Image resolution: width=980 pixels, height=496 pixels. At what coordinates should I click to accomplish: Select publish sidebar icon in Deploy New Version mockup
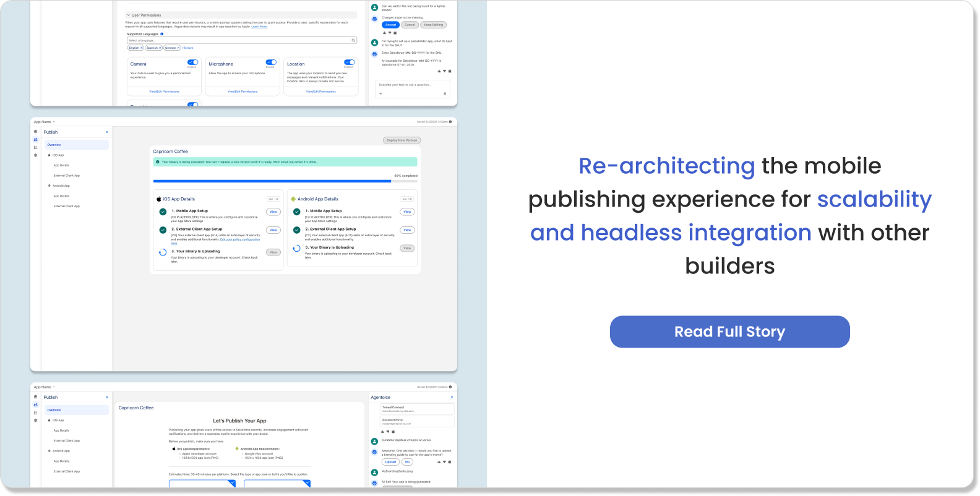[x=35, y=140]
